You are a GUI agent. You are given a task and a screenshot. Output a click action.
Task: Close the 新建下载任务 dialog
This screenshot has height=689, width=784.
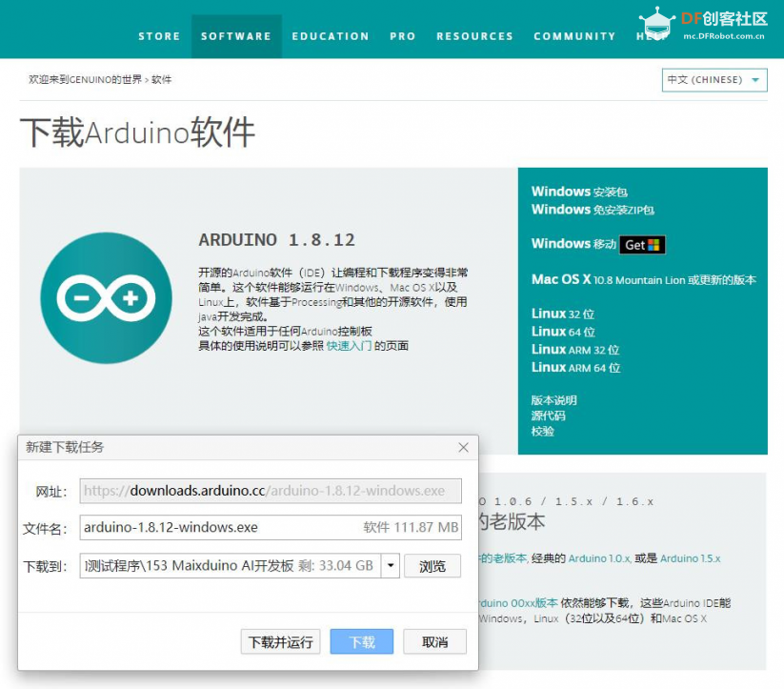[x=464, y=447]
